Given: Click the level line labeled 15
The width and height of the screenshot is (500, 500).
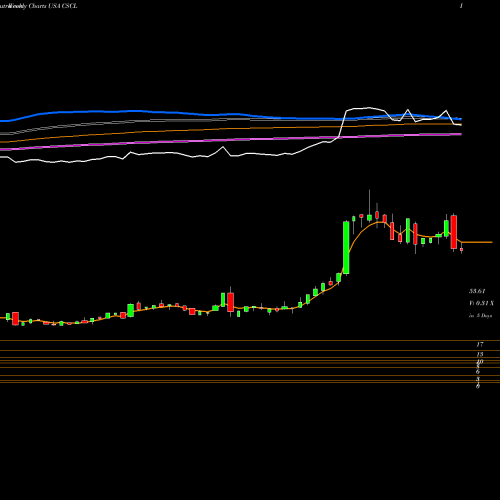Looking at the screenshot, I should coord(250,350).
